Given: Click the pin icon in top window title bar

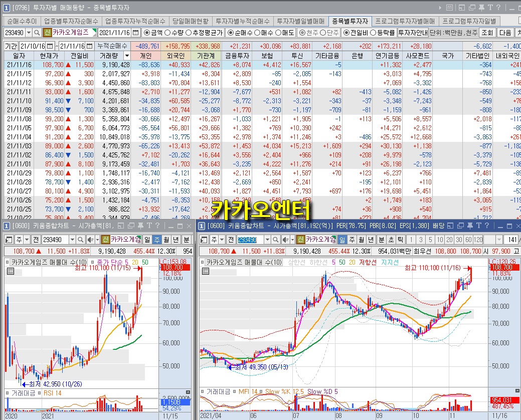Looking at the screenshot, I should (x=481, y=8).
